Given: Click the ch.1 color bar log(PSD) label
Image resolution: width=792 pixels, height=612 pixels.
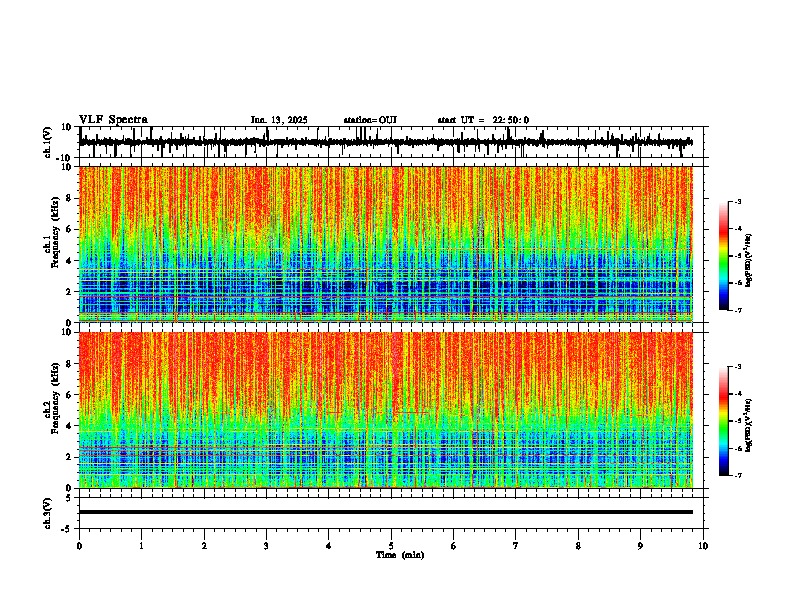Looking at the screenshot, I should (x=748, y=261).
